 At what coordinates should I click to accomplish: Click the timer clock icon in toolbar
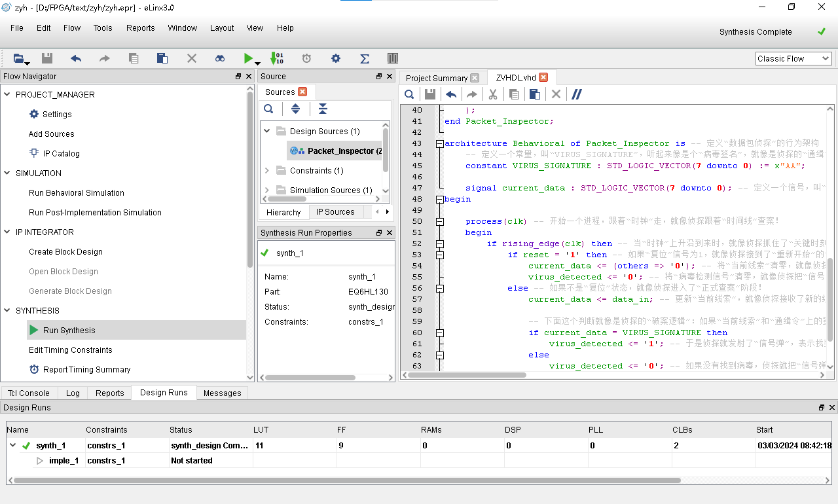pos(306,58)
